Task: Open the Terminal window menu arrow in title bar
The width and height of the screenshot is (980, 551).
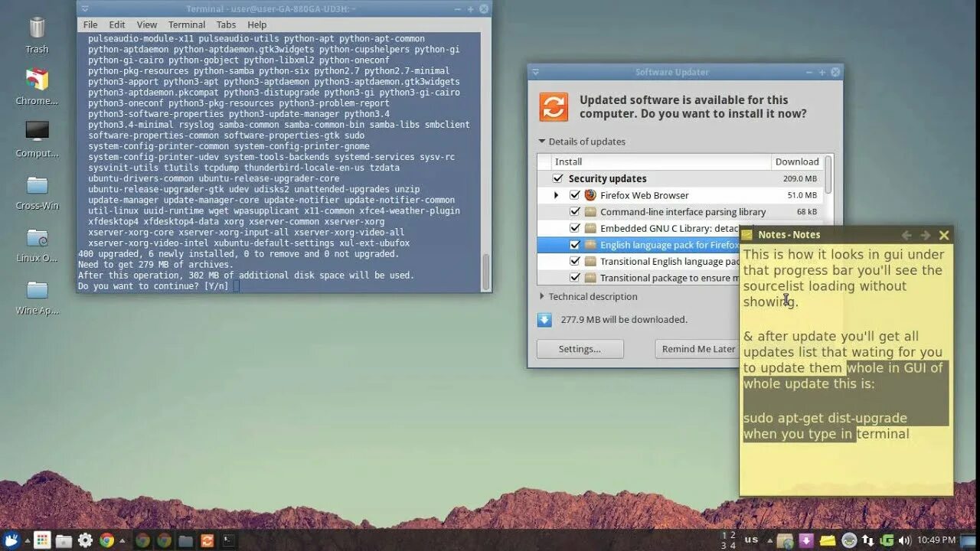Action: coord(85,9)
